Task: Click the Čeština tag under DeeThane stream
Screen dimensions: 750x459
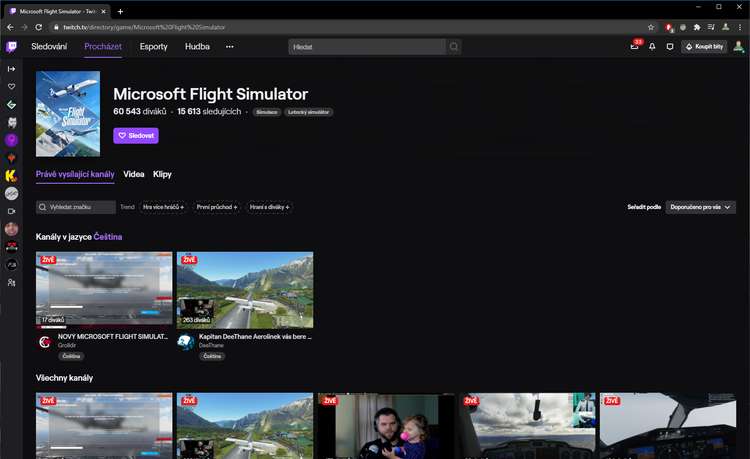Action: pos(212,356)
